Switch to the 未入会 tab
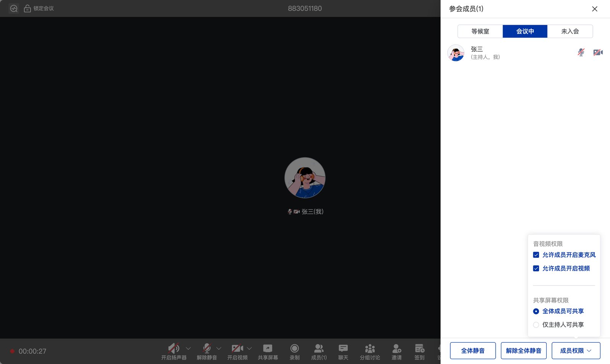610x364 pixels. coord(570,31)
